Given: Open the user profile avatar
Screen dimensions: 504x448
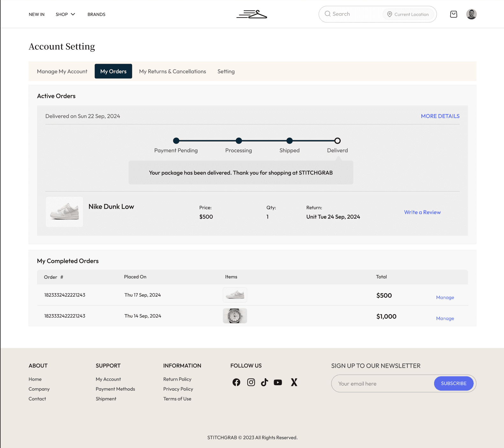Looking at the screenshot, I should point(471,14).
